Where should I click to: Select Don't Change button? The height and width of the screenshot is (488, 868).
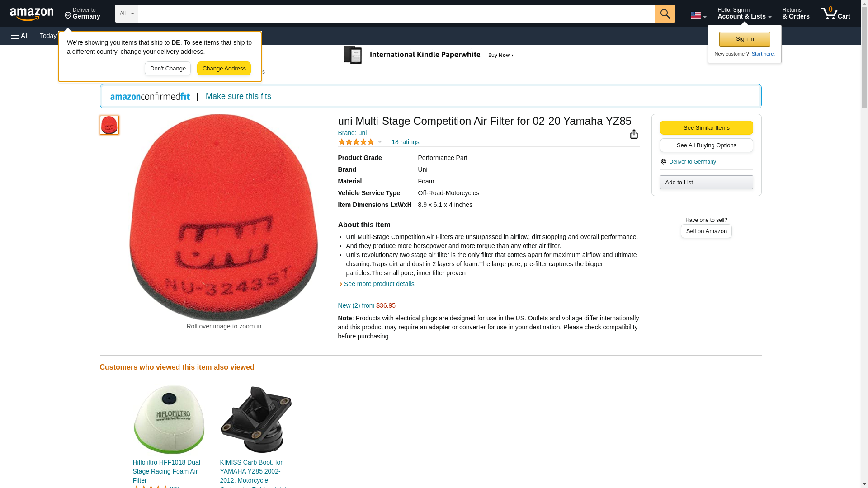point(168,69)
